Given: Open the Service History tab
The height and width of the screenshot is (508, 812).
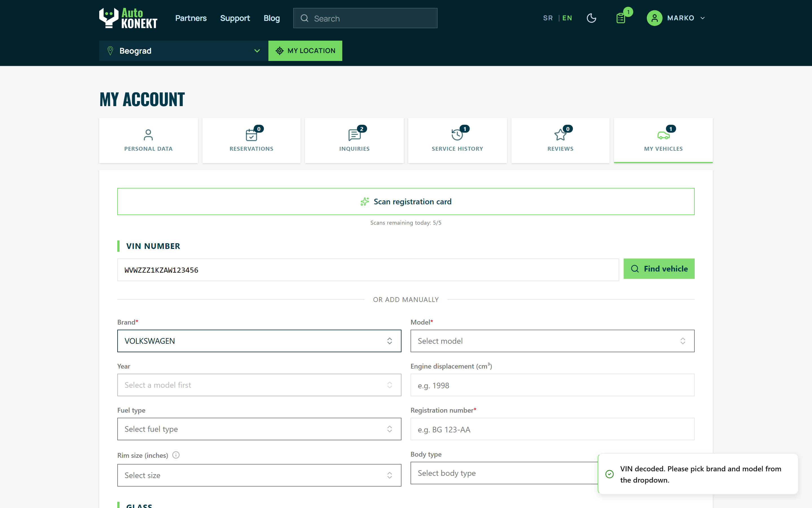Looking at the screenshot, I should click(457, 141).
